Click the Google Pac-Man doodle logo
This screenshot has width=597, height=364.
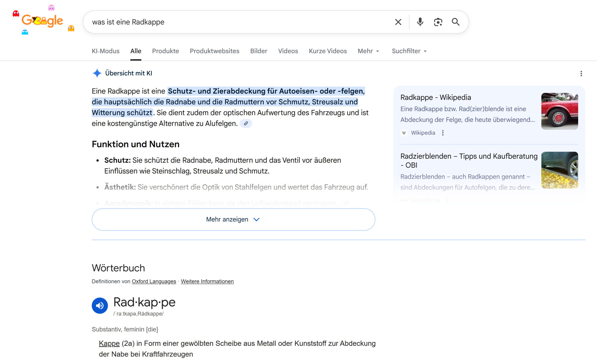click(42, 21)
